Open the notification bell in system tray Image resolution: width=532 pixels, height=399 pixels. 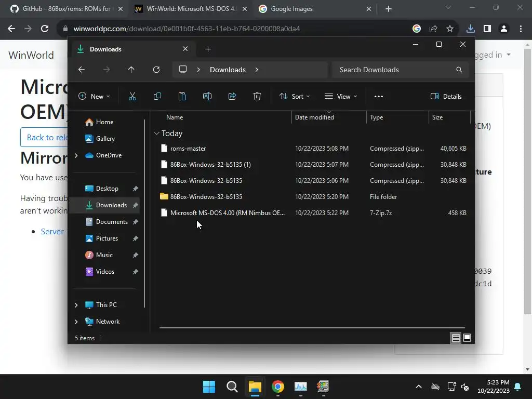518,387
